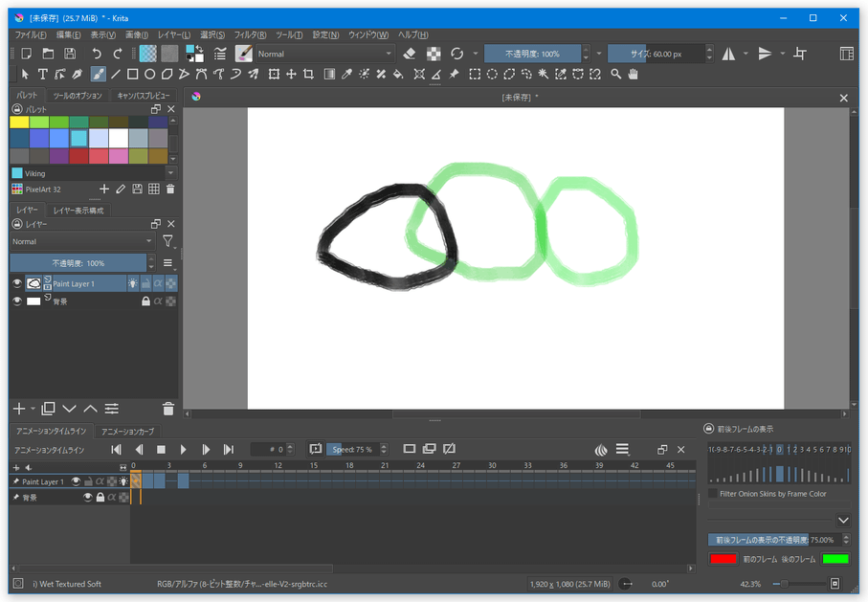This screenshot has width=868, height=602.
Task: Stop the animation playback
Action: pyautogui.click(x=161, y=449)
